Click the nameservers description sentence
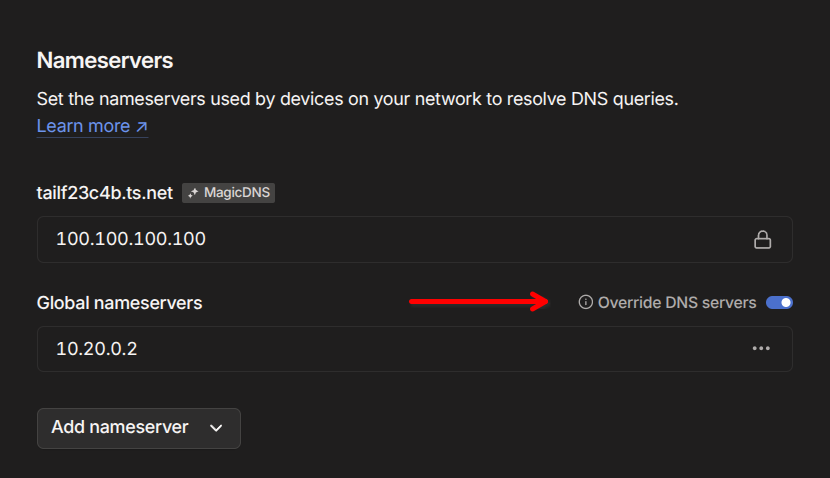This screenshot has width=830, height=478. (357, 99)
